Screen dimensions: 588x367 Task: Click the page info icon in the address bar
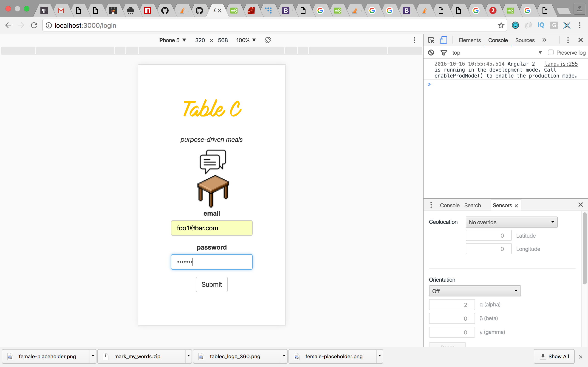49,25
